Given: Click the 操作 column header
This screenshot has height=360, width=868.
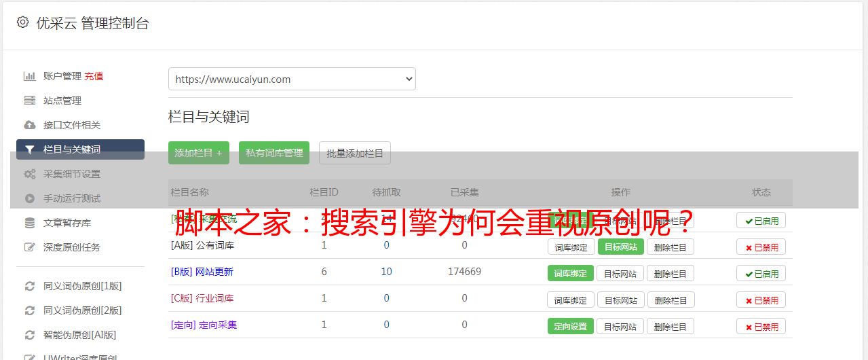Looking at the screenshot, I should [620, 192].
